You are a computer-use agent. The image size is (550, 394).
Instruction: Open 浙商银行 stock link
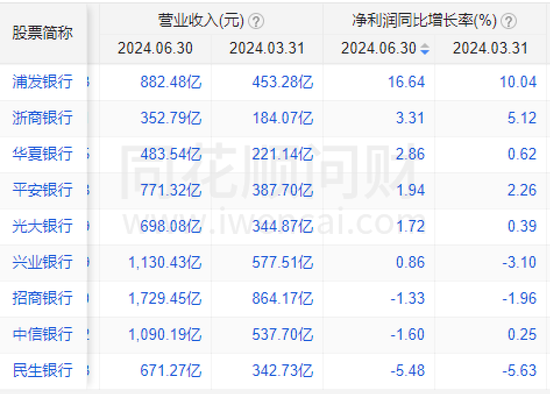pyautogui.click(x=42, y=118)
